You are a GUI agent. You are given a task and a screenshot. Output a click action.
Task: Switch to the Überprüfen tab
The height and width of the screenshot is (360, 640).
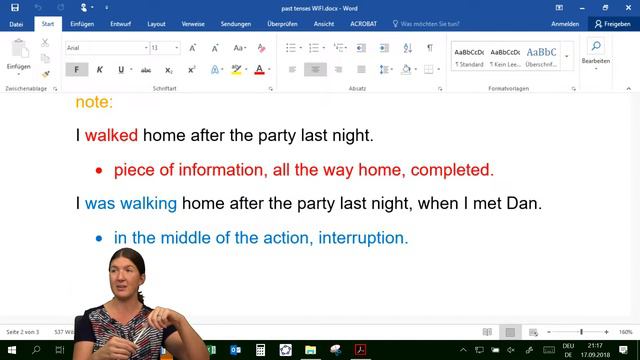[282, 24]
